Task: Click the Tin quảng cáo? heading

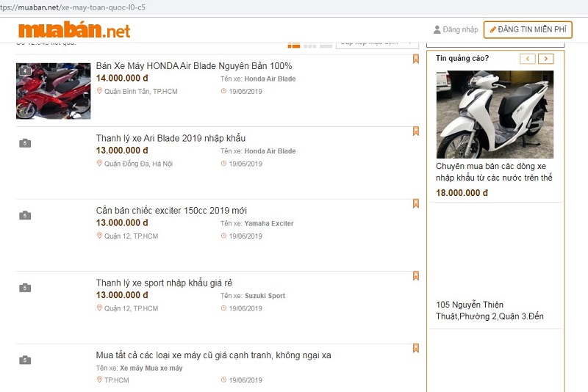Action: [462, 59]
